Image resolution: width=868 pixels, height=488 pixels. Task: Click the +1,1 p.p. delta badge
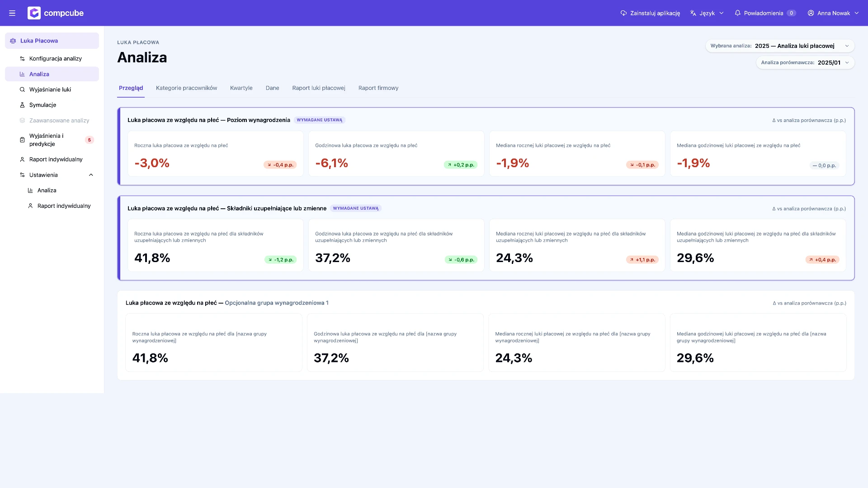pos(642,260)
